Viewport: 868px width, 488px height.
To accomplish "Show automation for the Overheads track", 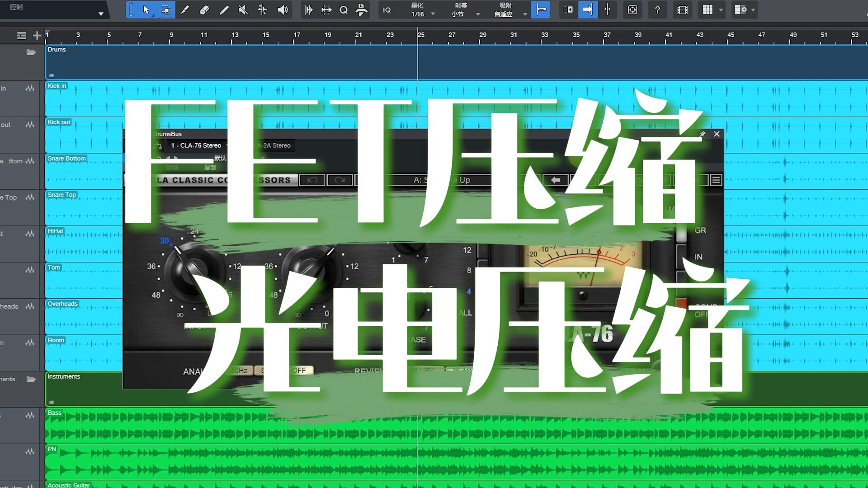I will click(x=30, y=306).
